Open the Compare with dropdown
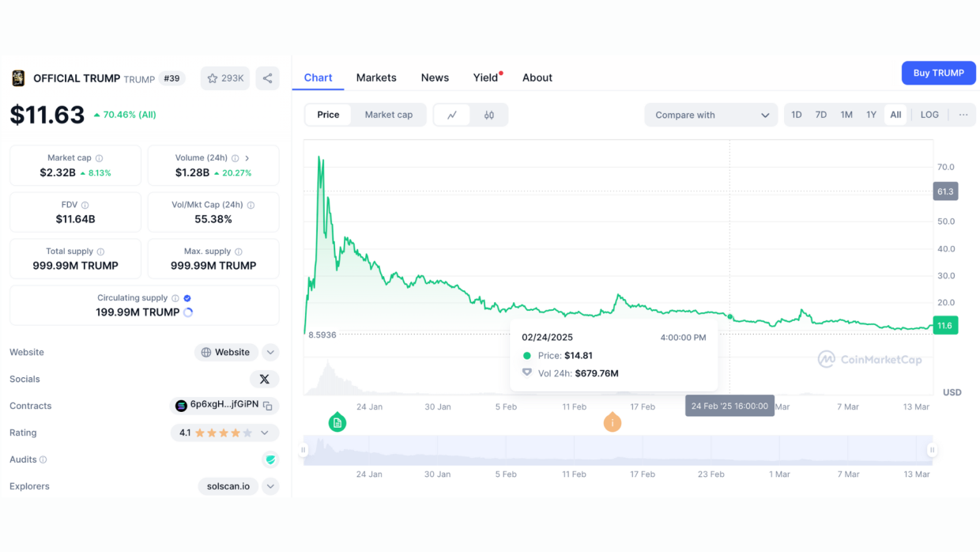Image resolution: width=980 pixels, height=552 pixels. tap(711, 115)
